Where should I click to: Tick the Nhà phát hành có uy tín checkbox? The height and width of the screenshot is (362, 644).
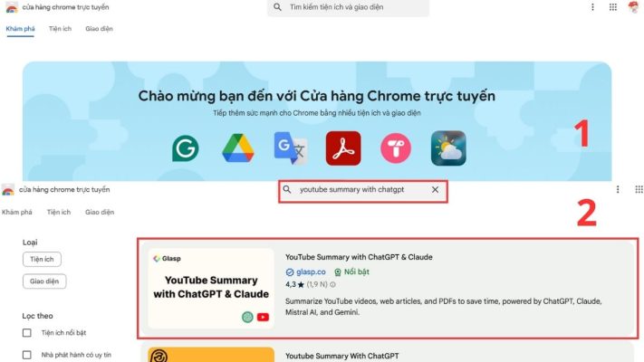(x=27, y=355)
